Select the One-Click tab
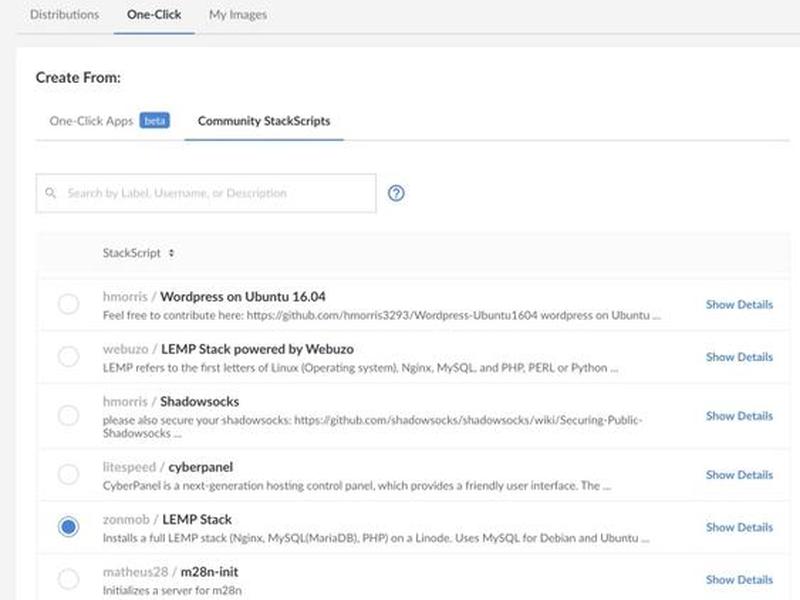This screenshot has width=800, height=600. tap(154, 15)
